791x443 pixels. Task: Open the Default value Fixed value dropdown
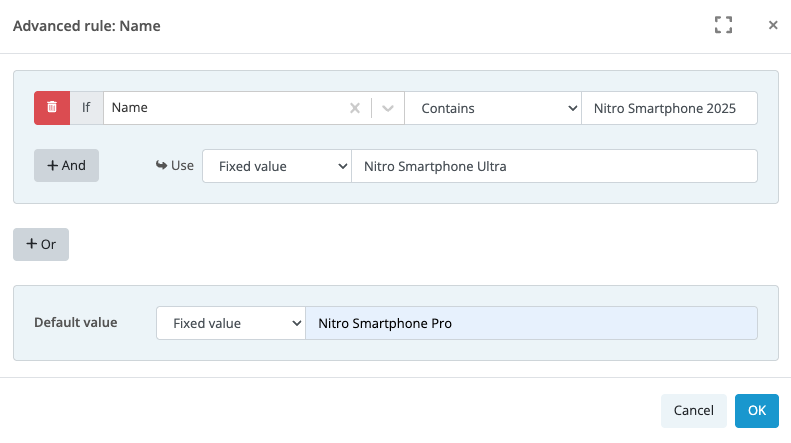pos(231,323)
